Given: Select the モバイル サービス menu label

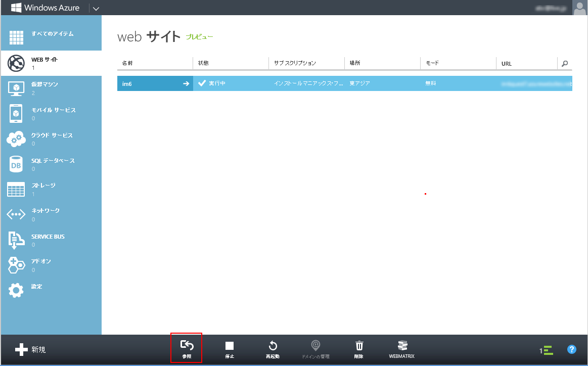Looking at the screenshot, I should [x=54, y=110].
